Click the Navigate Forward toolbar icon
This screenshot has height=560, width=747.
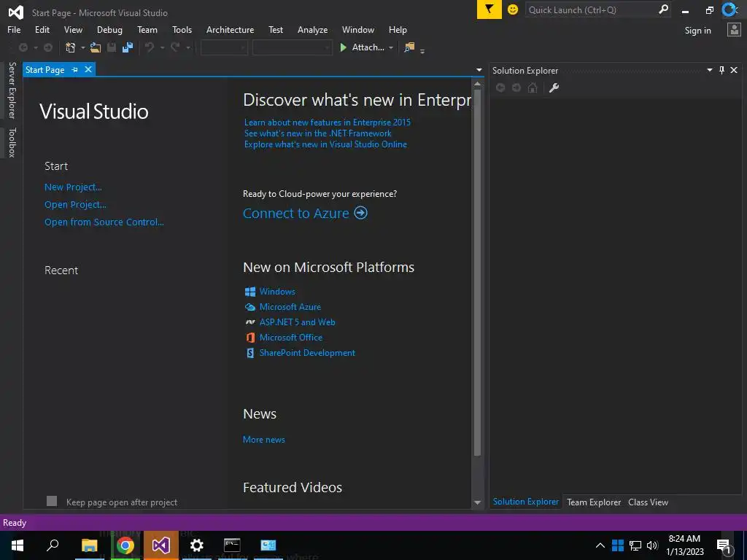point(48,47)
